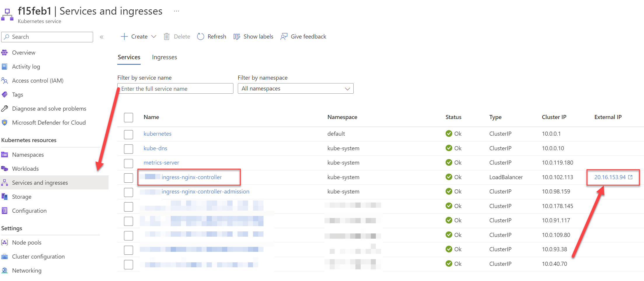Open Storage in Kubernetes resources menu
The width and height of the screenshot is (644, 281).
(x=22, y=197)
